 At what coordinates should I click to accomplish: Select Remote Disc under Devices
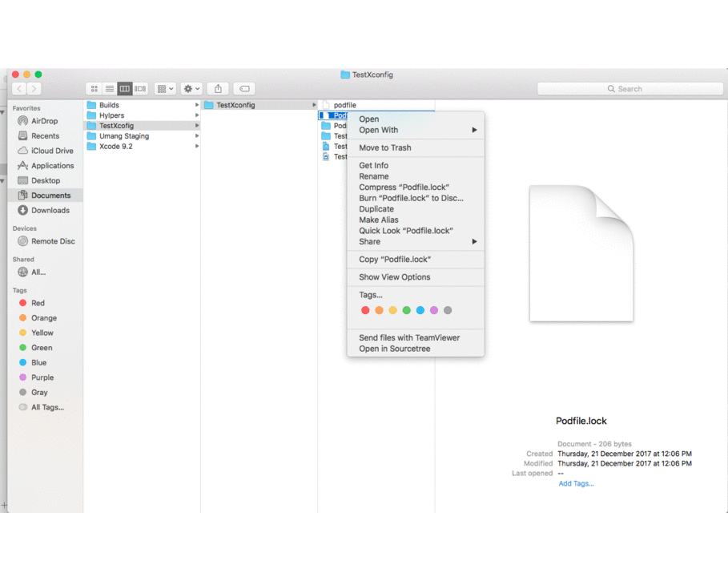(x=50, y=241)
